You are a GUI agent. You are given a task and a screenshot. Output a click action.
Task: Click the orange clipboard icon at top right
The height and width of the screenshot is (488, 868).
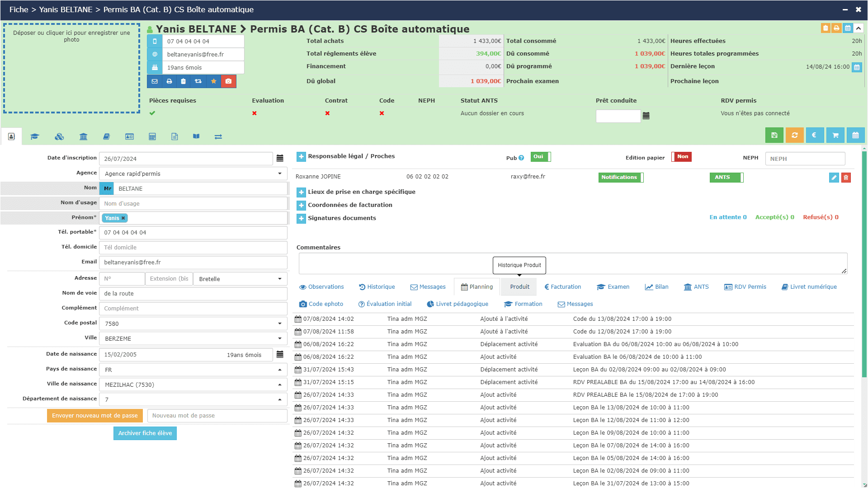click(826, 28)
